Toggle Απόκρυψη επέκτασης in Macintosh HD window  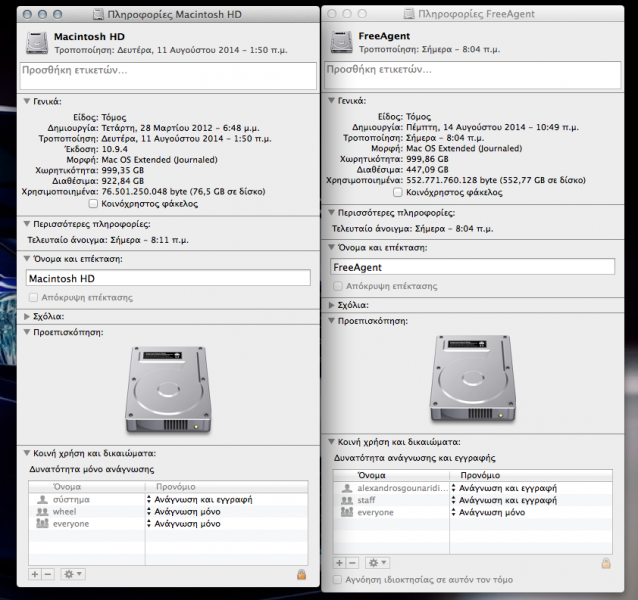(x=33, y=297)
